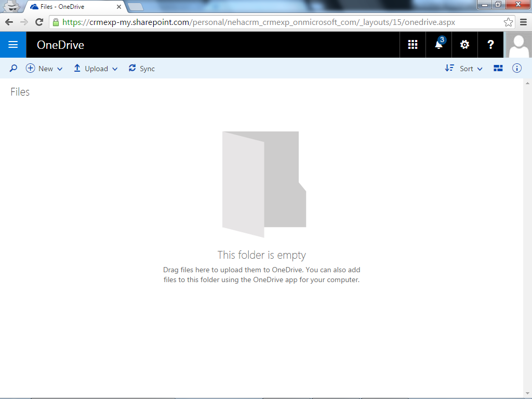Open the help question mark
Screen dimensions: 532x399
click(490, 45)
